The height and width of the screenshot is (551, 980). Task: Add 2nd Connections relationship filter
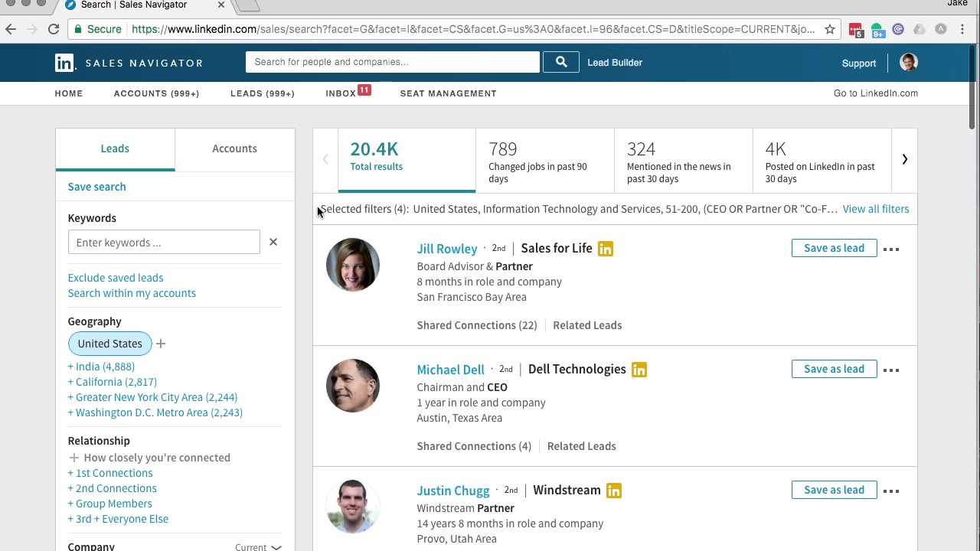pos(116,488)
